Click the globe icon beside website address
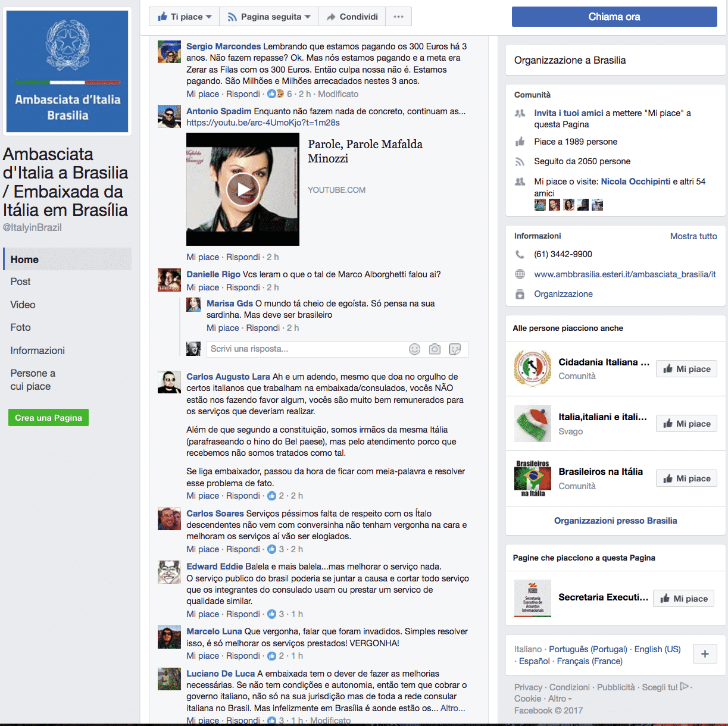 (520, 274)
